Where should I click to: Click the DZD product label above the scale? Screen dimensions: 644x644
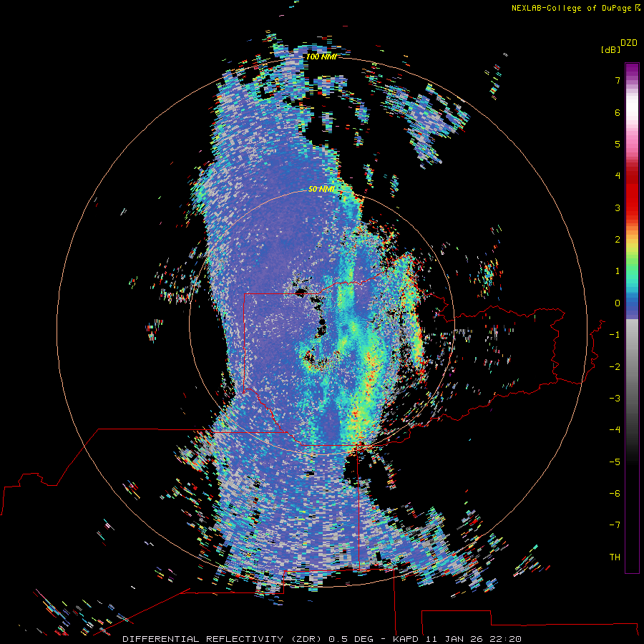(x=629, y=43)
